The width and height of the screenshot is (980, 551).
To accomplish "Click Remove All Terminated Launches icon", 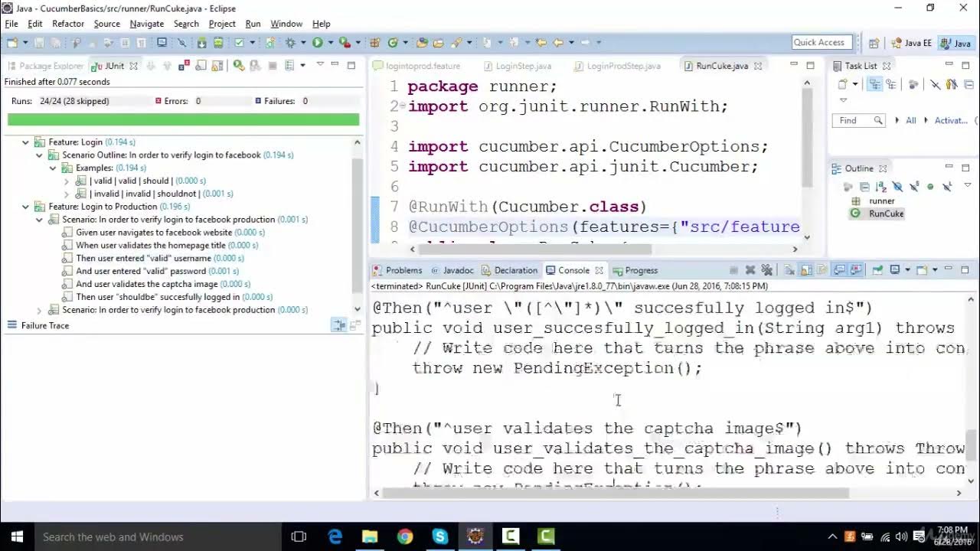I will [x=766, y=270].
